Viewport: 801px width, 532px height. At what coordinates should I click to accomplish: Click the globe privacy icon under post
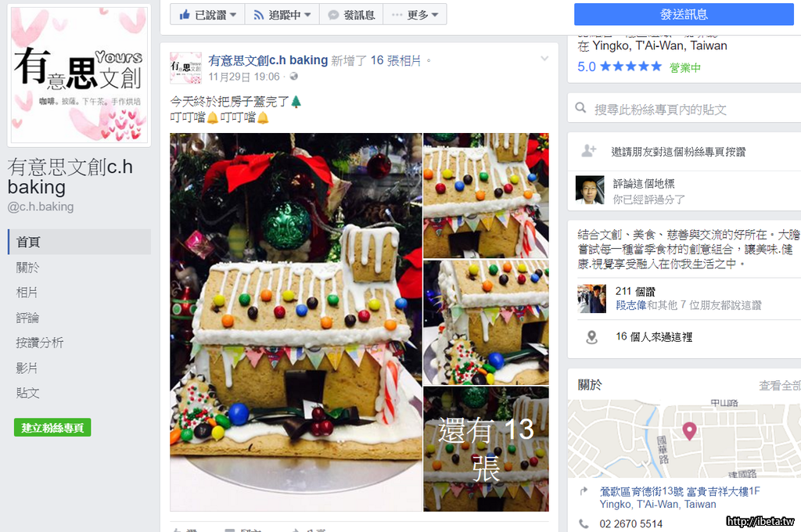click(x=294, y=76)
